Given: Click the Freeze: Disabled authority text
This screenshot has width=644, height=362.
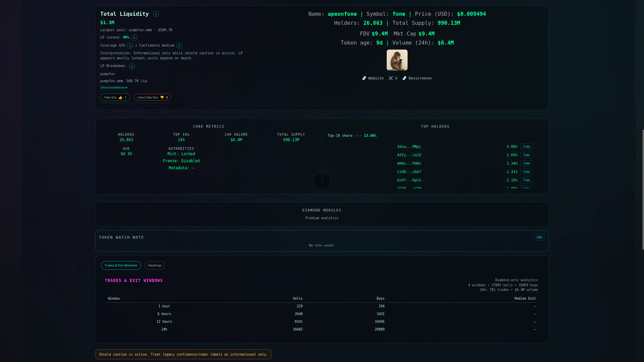Looking at the screenshot, I should [x=181, y=161].
